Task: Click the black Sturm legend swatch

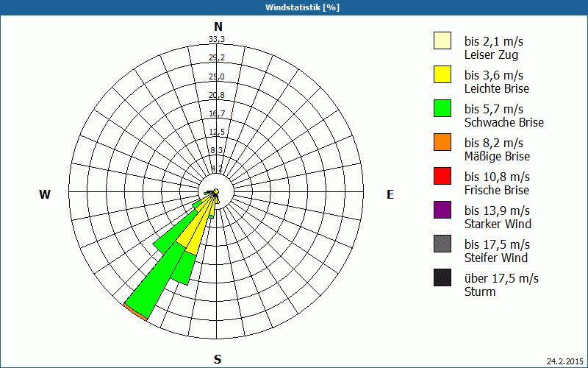Action: 442,277
